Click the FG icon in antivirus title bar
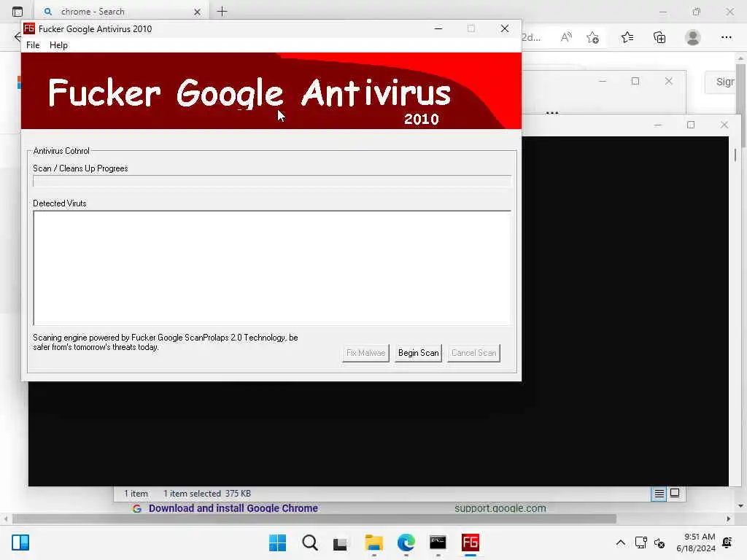 29,28
